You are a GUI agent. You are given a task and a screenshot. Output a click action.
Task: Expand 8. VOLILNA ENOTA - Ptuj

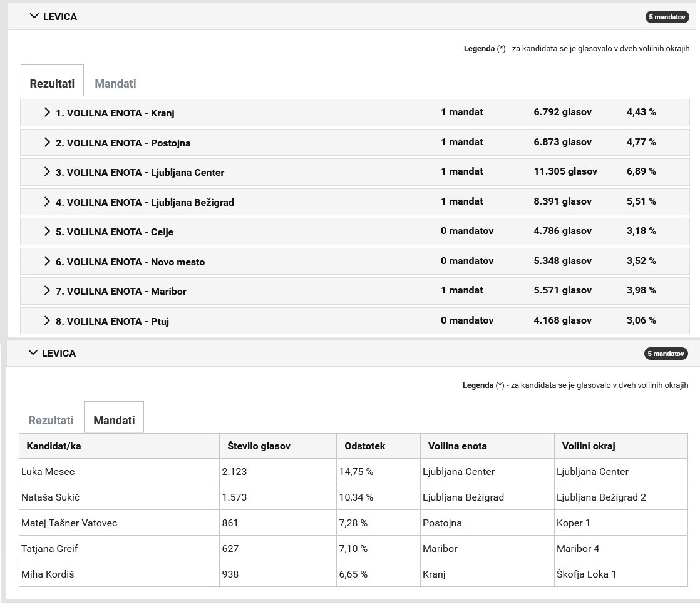(x=355, y=321)
